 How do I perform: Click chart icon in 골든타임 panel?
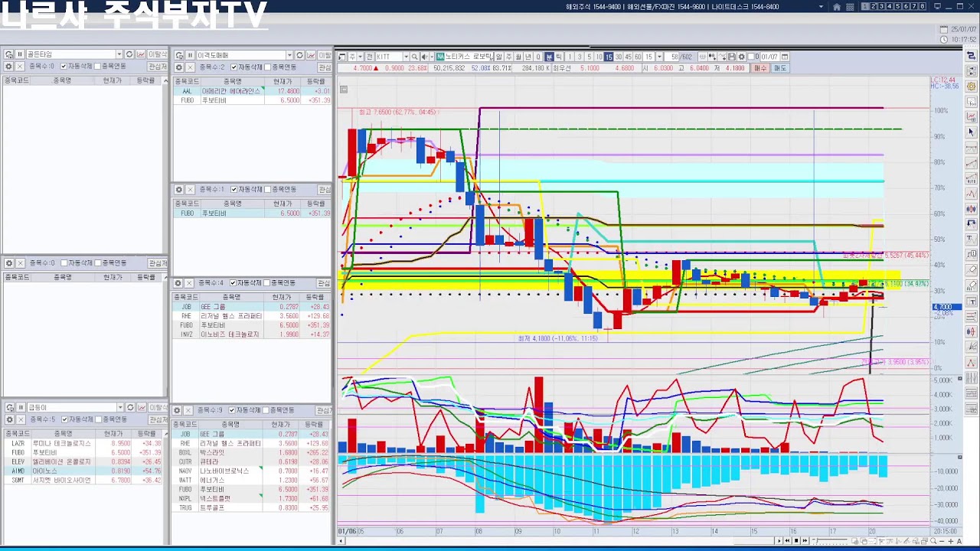(x=141, y=54)
